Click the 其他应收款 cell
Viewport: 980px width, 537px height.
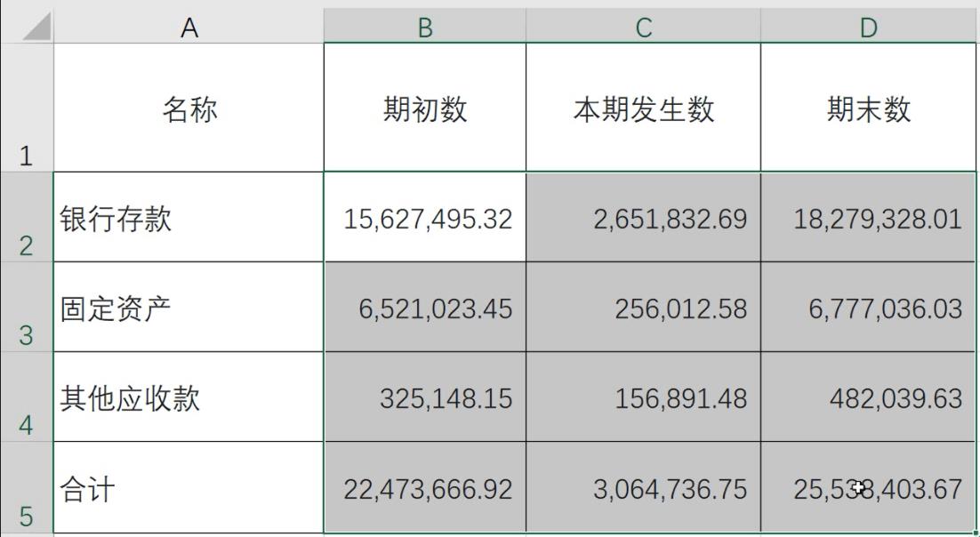189,396
